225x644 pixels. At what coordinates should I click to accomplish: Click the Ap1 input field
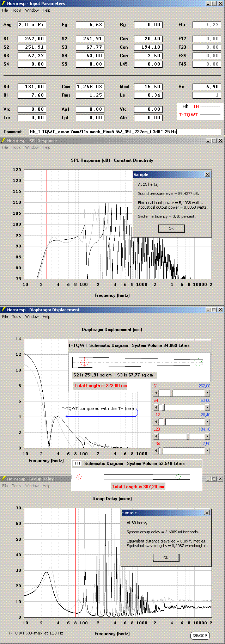tap(90, 109)
